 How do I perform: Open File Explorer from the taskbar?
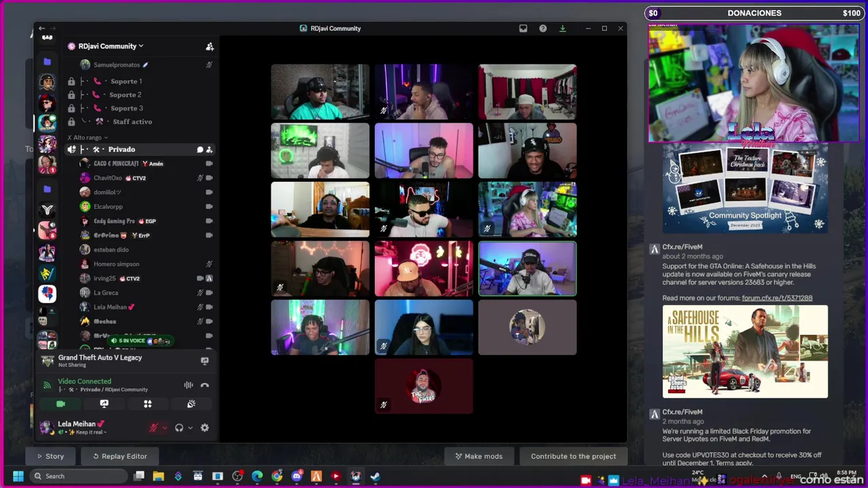click(158, 476)
